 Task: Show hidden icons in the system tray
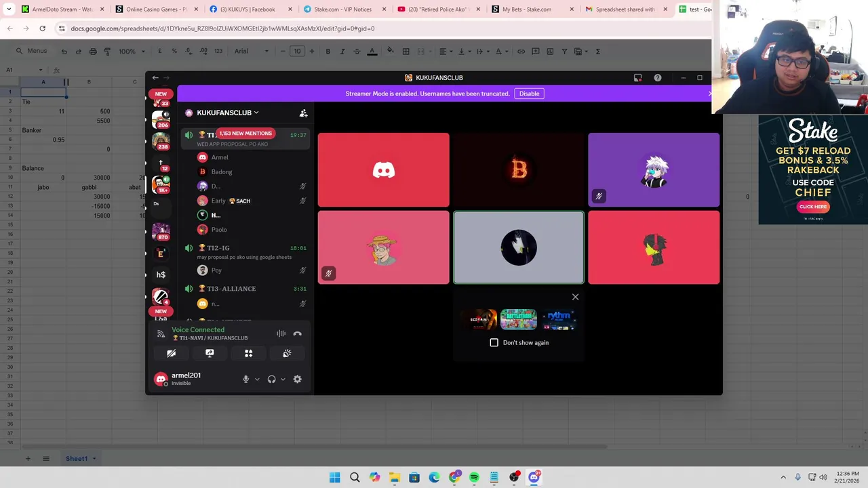tap(783, 477)
